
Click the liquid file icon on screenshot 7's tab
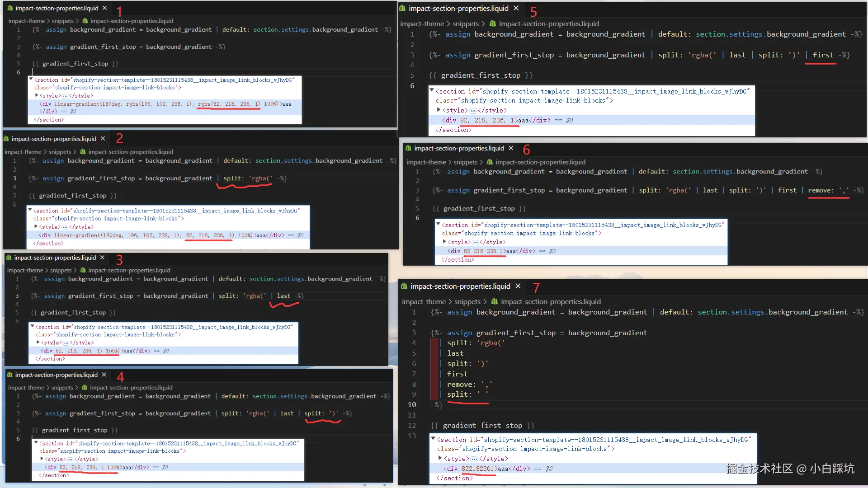[x=404, y=286]
